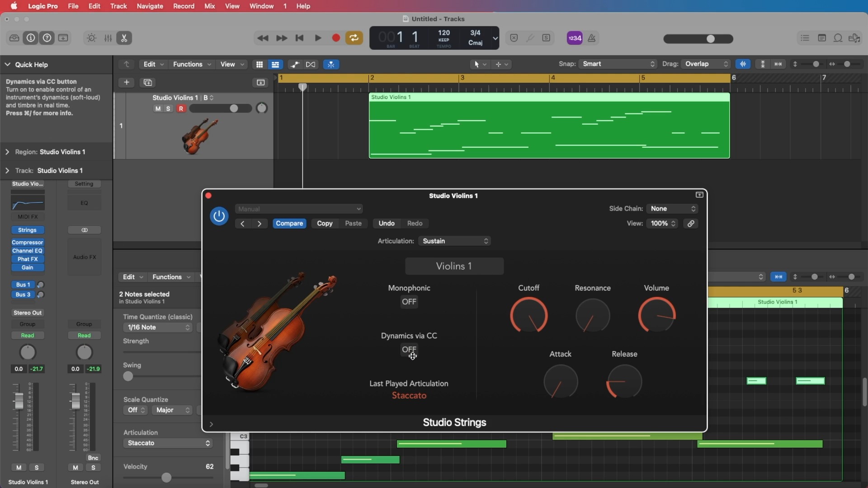868x488 pixels.
Task: Open the Manual preset dropdown
Action: (x=299, y=209)
